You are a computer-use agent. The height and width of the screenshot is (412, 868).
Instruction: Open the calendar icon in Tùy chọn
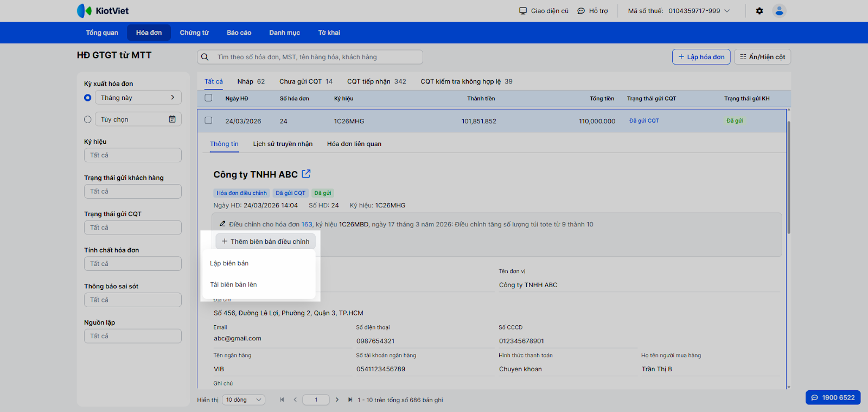(x=172, y=119)
